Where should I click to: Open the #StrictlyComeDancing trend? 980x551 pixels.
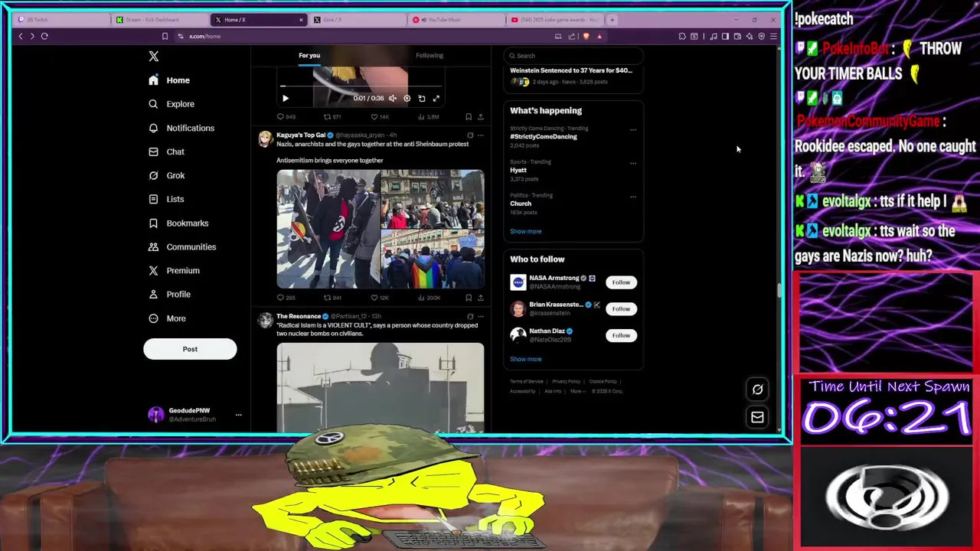tap(544, 137)
